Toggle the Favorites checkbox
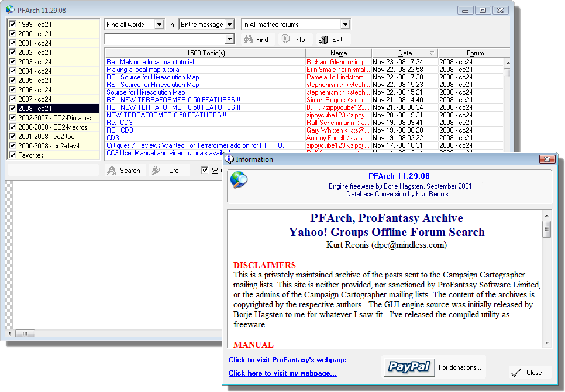Image resolution: width=565 pixels, height=392 pixels. coord(13,155)
